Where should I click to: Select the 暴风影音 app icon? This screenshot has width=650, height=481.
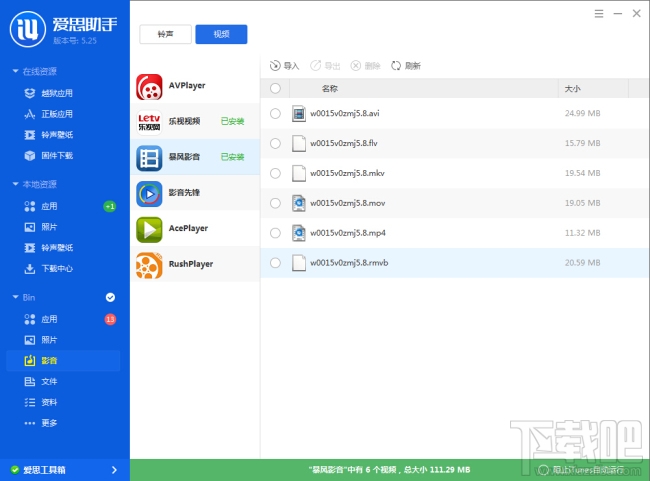pyautogui.click(x=149, y=158)
